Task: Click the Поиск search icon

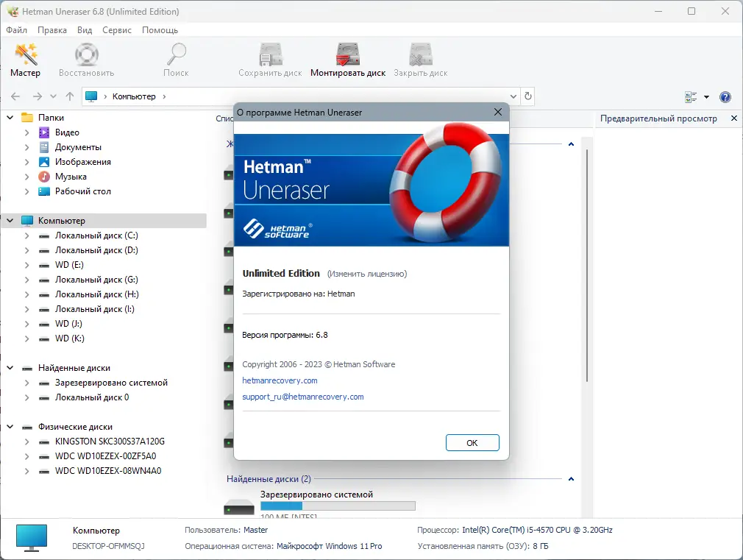Action: tap(176, 59)
